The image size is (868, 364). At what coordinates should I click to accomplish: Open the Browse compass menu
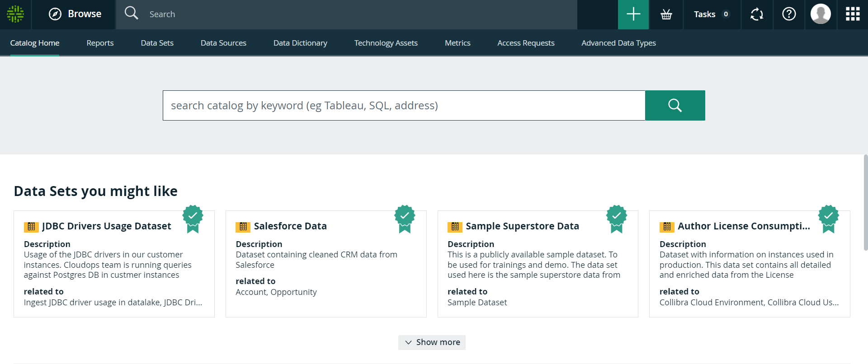(75, 14)
